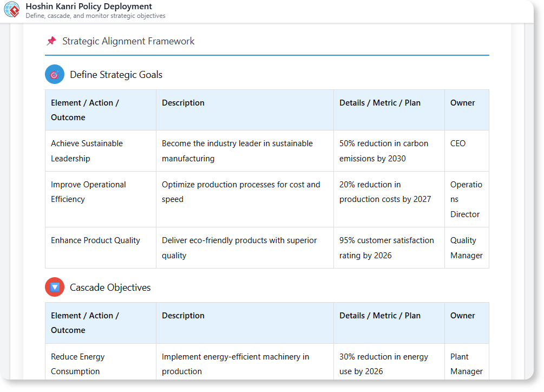Collapse the Cascade Objectives section
The height and width of the screenshot is (392, 544).
(110, 287)
